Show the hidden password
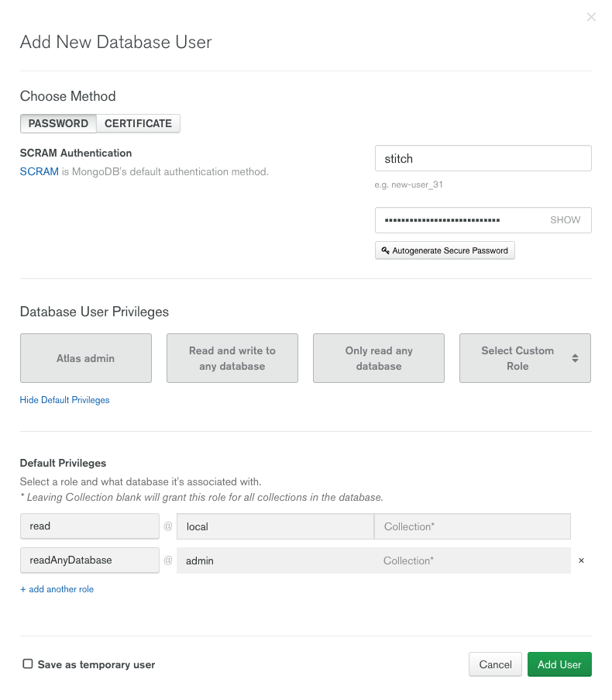This screenshot has width=612, height=700. click(565, 220)
